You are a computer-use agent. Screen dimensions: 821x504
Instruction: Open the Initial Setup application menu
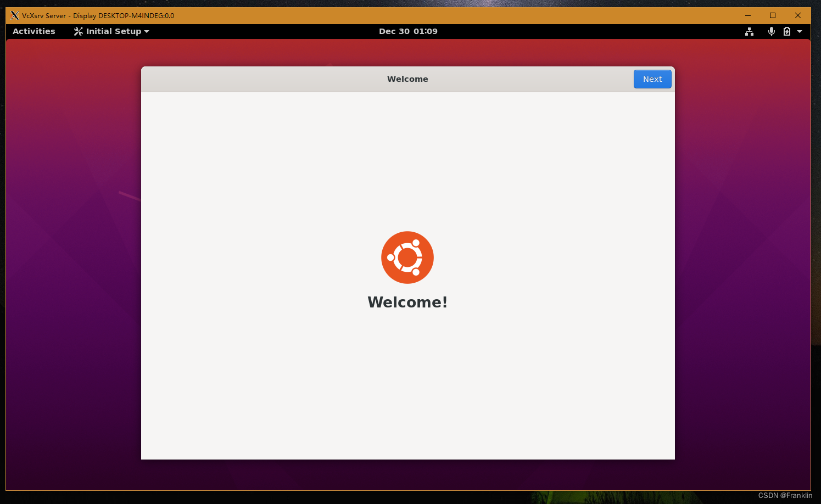pos(110,31)
